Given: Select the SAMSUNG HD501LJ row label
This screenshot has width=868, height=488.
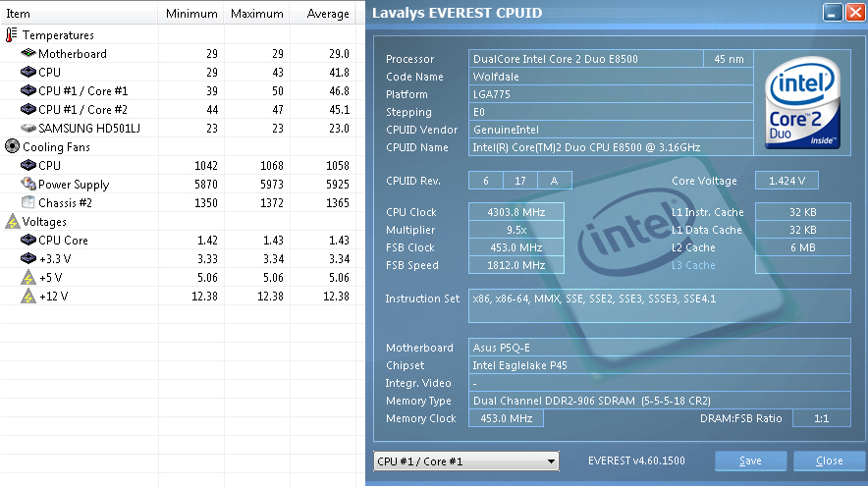Looking at the screenshot, I should 89,128.
